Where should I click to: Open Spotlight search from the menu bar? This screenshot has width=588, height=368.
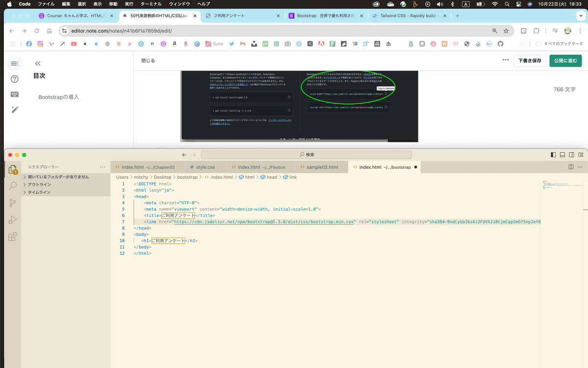[507, 4]
